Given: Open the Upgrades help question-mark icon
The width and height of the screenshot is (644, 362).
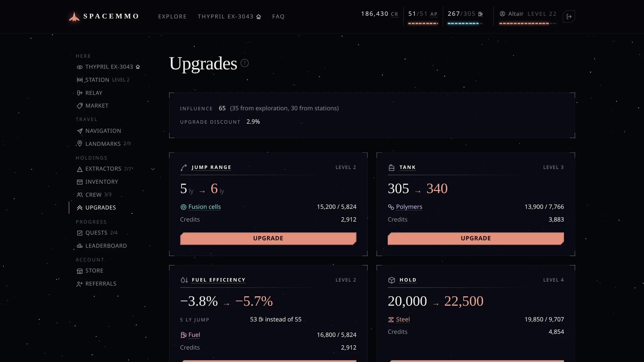Looking at the screenshot, I should point(245,63).
